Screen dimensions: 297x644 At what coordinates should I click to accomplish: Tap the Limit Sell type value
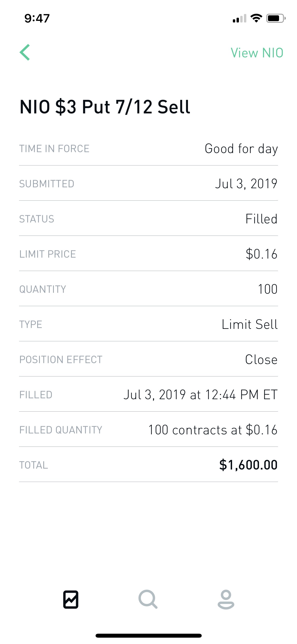click(250, 324)
